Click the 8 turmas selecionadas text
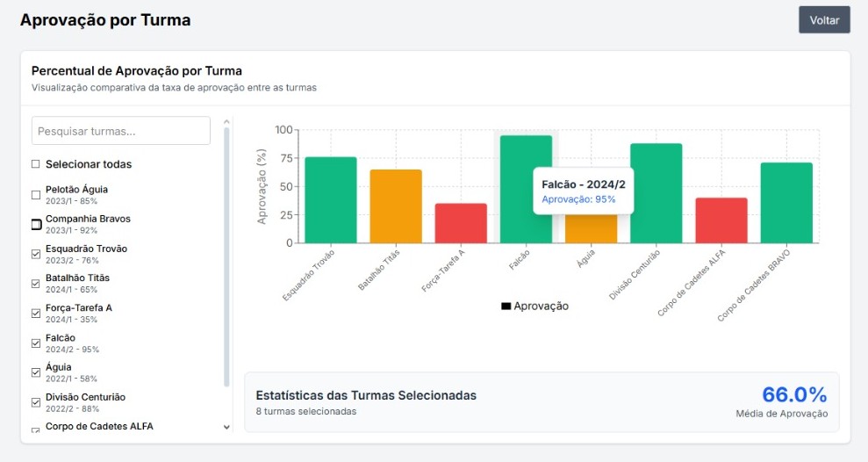Viewport: 868px width, 462px height. [x=306, y=412]
